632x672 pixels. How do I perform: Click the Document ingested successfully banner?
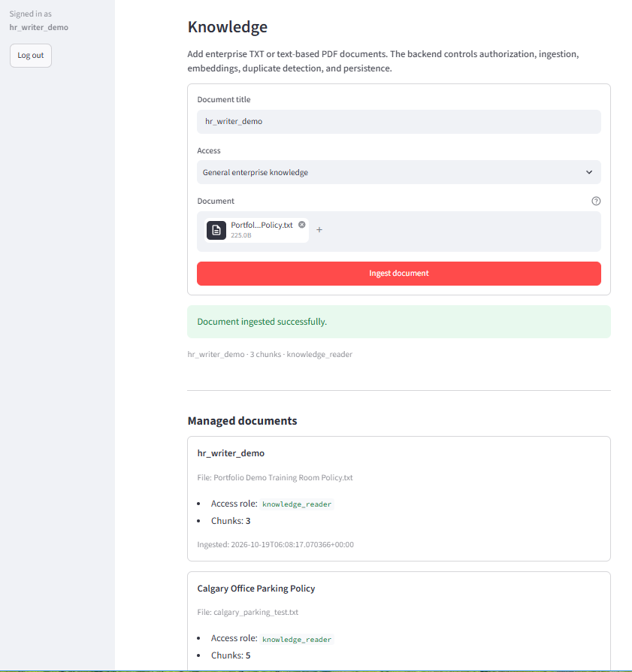[x=399, y=322]
